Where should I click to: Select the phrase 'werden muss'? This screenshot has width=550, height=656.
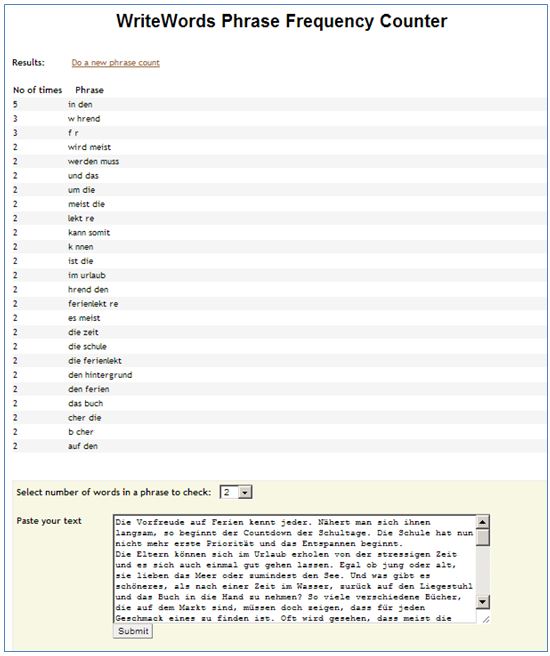click(x=93, y=161)
